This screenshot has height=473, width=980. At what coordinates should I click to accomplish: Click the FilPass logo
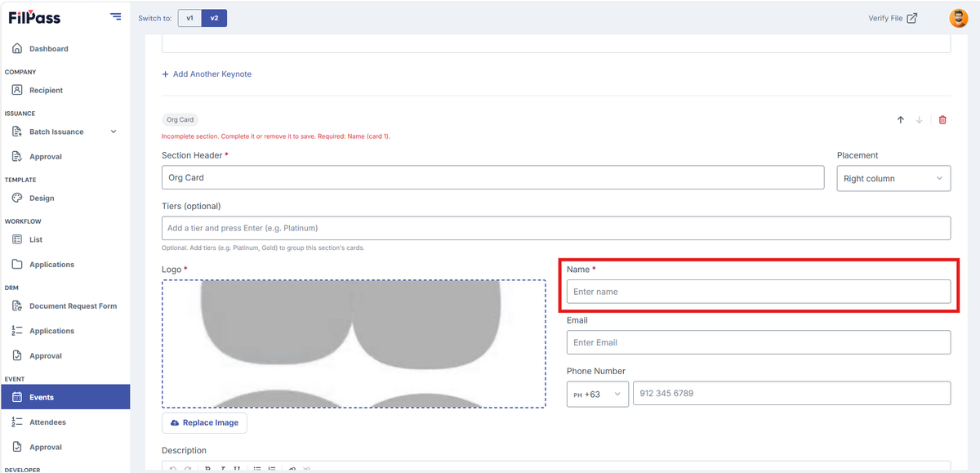34,17
